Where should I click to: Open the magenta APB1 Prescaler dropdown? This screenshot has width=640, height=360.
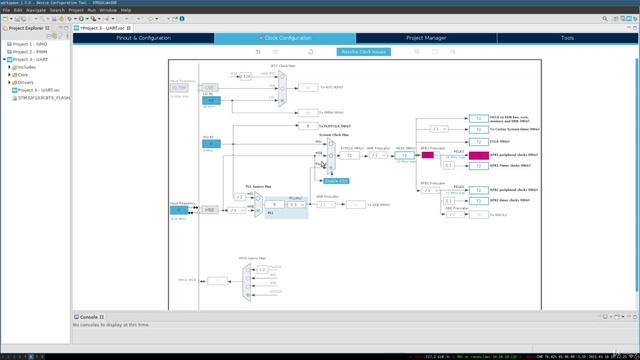tap(430, 155)
